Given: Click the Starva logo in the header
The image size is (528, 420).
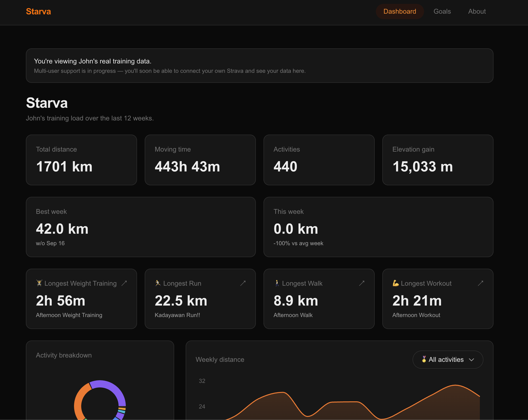Looking at the screenshot, I should click(x=38, y=11).
